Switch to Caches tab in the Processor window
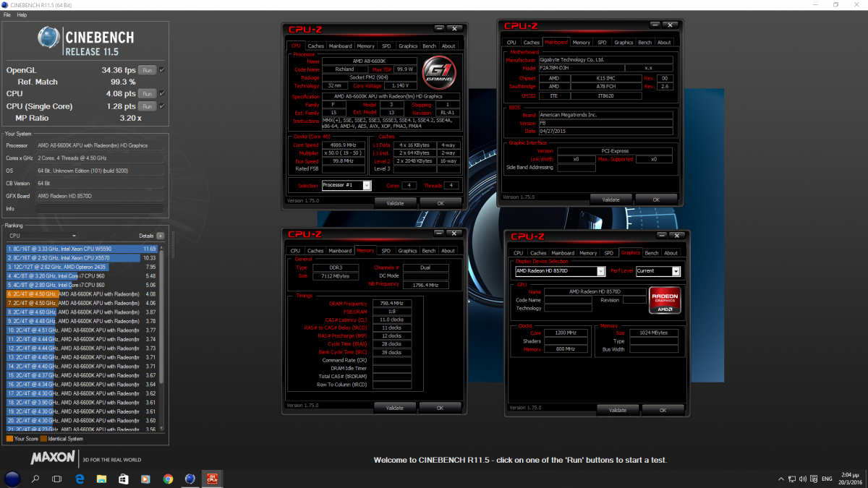Image resolution: width=868 pixels, height=488 pixels. 316,46
